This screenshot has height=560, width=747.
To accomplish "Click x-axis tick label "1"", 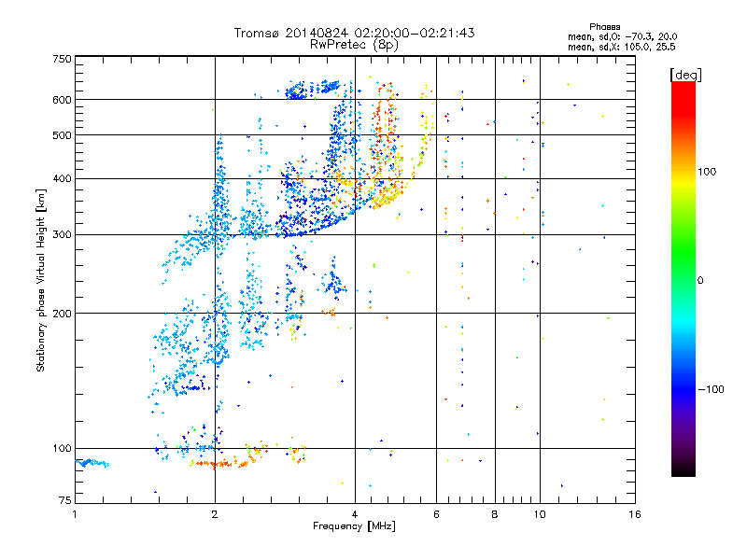I will (75, 514).
